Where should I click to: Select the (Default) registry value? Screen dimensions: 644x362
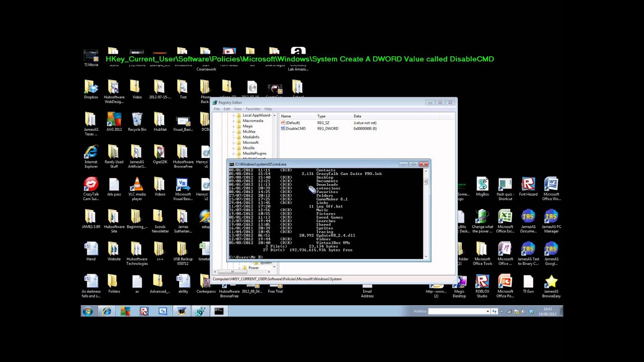click(x=292, y=123)
